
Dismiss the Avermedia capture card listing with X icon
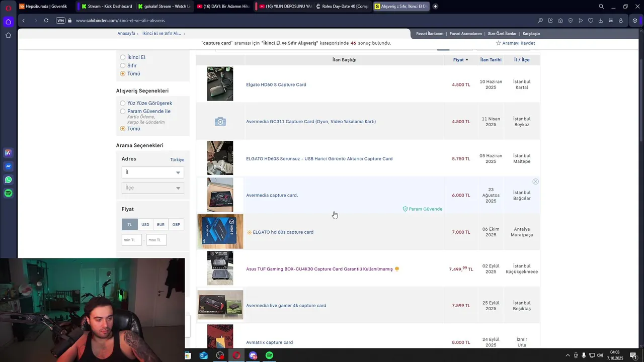[x=535, y=182]
